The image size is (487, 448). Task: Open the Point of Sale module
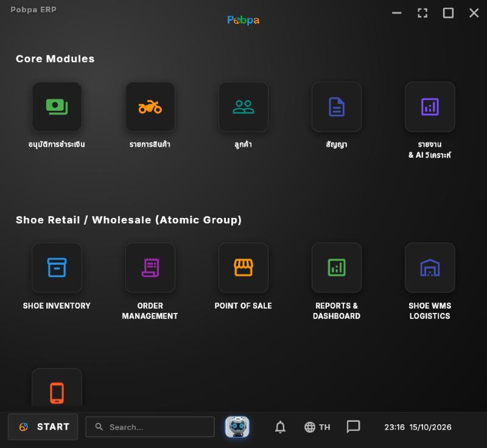tap(243, 268)
